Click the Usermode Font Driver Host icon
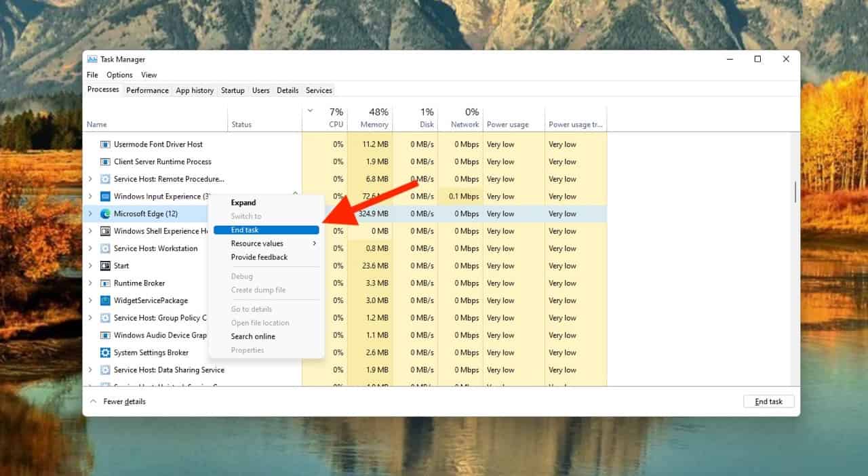 [x=105, y=144]
